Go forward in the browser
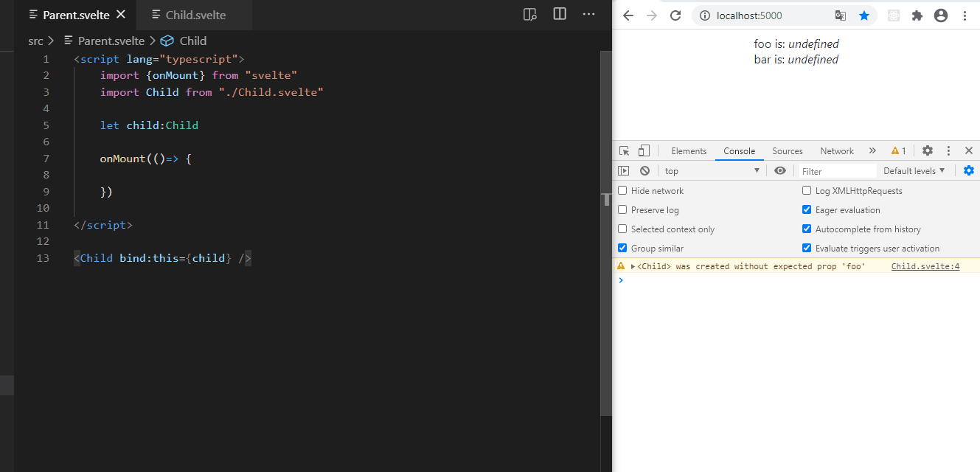 [x=651, y=15]
